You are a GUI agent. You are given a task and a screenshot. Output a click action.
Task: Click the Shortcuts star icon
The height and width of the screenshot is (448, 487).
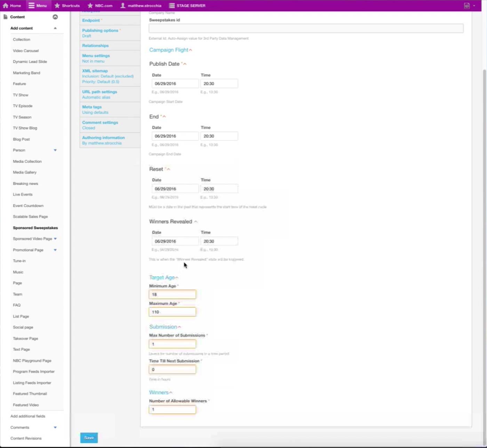point(57,6)
